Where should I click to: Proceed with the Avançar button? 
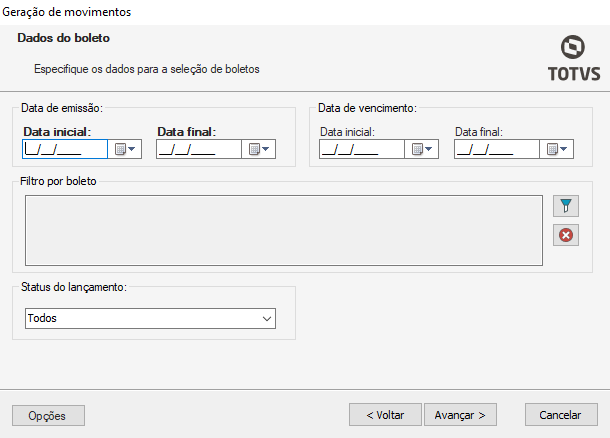[x=461, y=414]
